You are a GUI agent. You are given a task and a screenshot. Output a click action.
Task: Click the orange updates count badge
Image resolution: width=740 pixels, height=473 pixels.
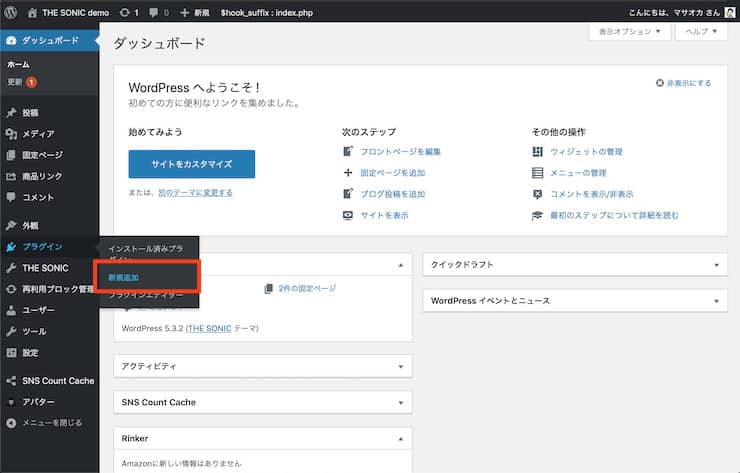(x=31, y=82)
